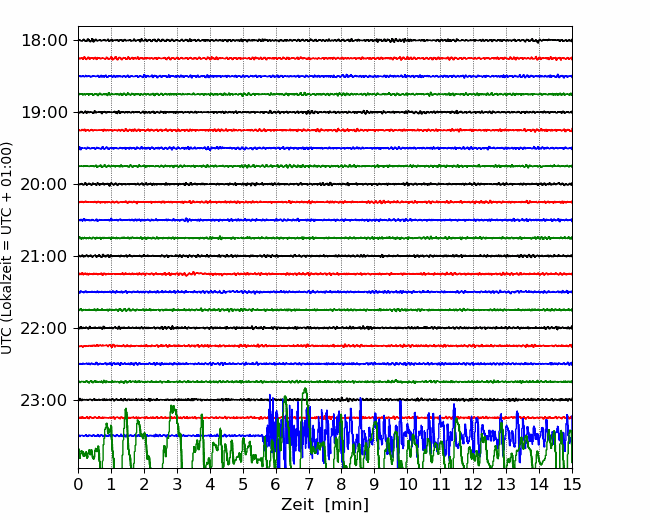Screen dimensions: 650x520
Task: Click the red trace just below 18:00
Action: tap(325, 58)
